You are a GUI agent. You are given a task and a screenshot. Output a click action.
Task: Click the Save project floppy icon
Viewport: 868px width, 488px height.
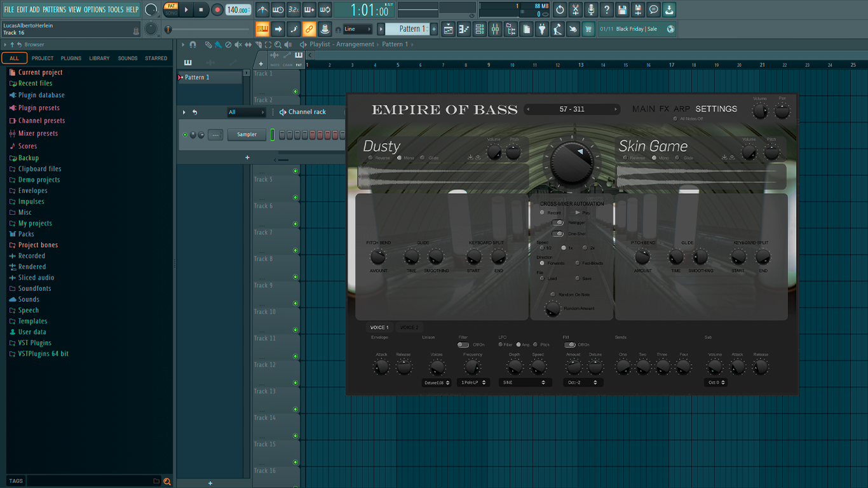click(622, 10)
